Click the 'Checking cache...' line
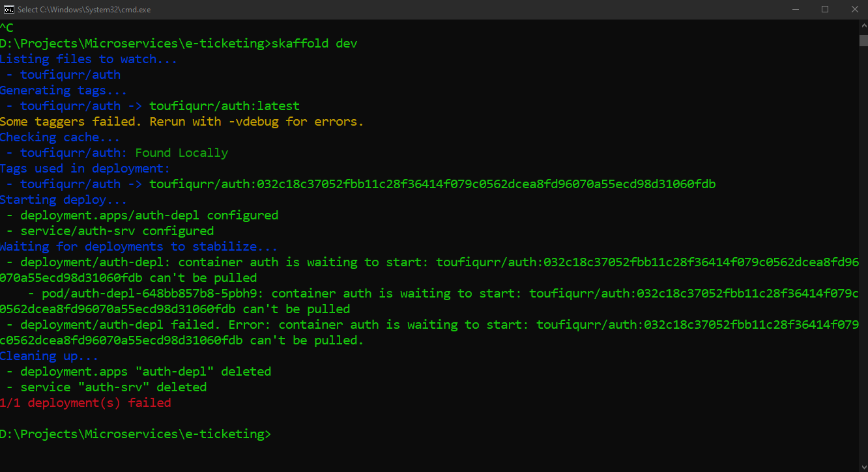Screen dimensions: 868x472 tap(60, 137)
